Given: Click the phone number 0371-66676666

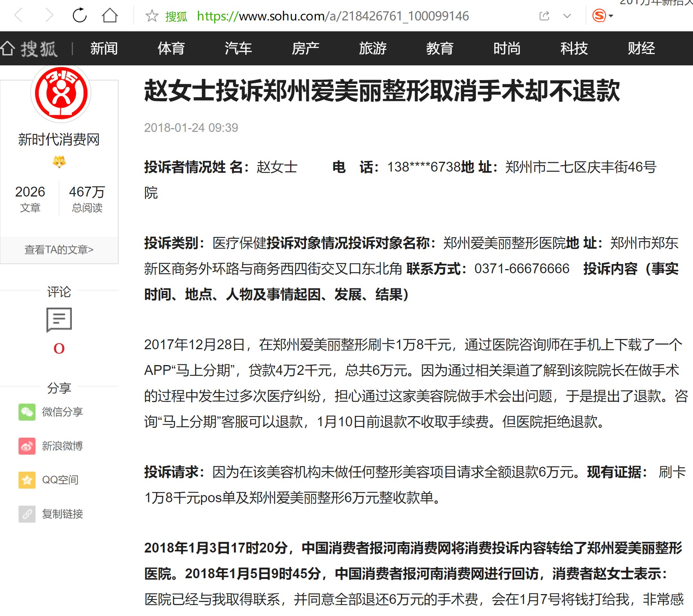Looking at the screenshot, I should (x=522, y=269).
